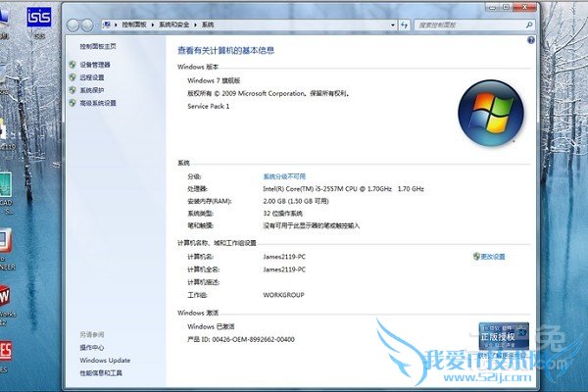Click the product ID 00426-OEM-8992662-00400
The height and width of the screenshot is (392, 588).
point(253,339)
